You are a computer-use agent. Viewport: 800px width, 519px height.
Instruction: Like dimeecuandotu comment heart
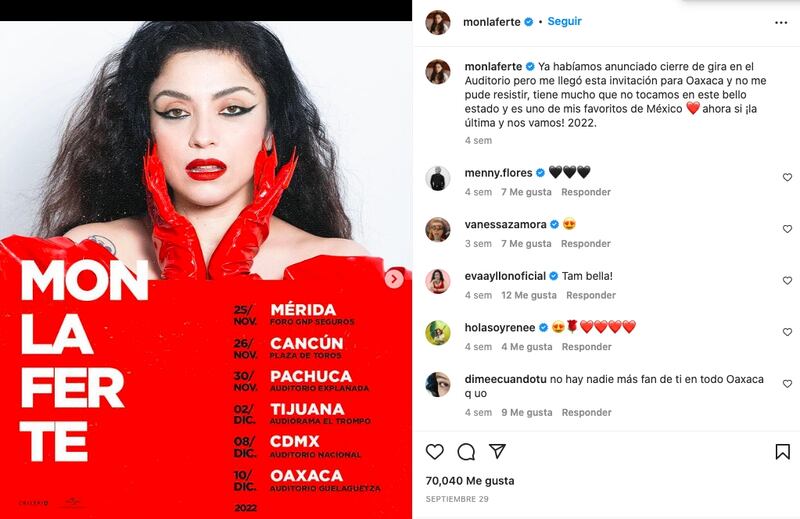[787, 383]
